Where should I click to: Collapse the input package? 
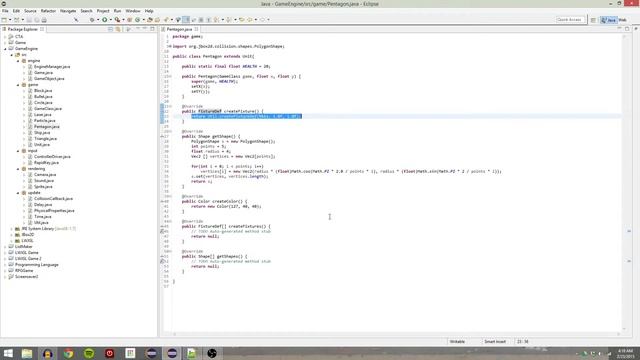click(x=18, y=151)
